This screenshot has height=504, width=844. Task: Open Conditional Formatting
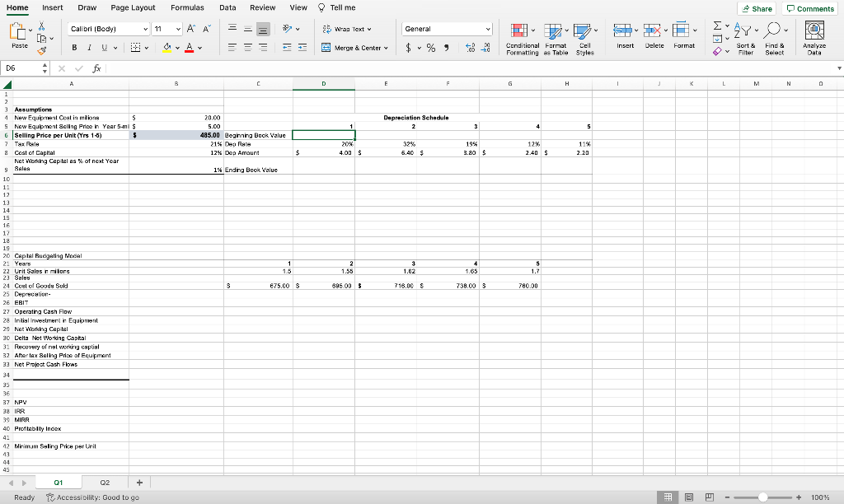tap(522, 40)
